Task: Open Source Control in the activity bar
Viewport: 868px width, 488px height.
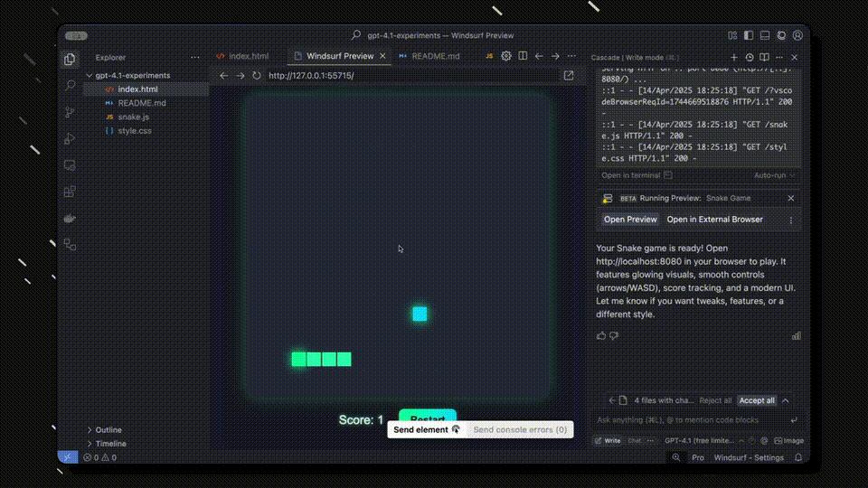Action: tap(70, 112)
